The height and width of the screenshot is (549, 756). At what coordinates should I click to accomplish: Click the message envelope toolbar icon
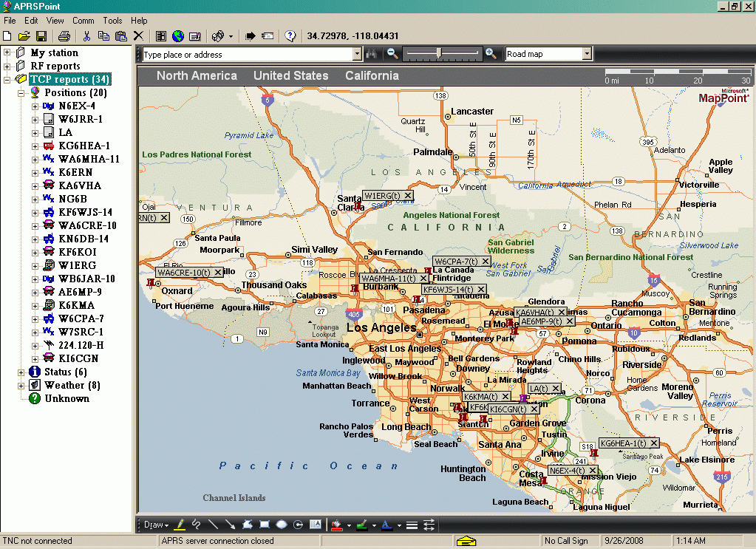pos(268,35)
